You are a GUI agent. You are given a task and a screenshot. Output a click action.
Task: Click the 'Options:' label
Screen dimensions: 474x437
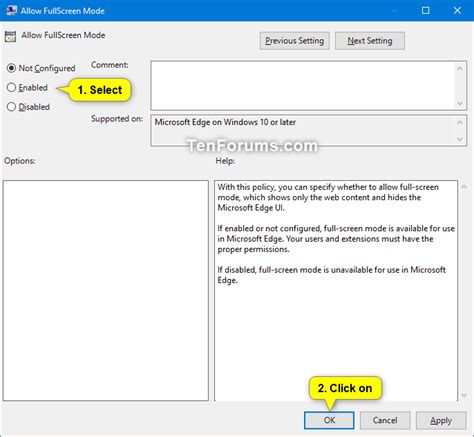coord(20,161)
